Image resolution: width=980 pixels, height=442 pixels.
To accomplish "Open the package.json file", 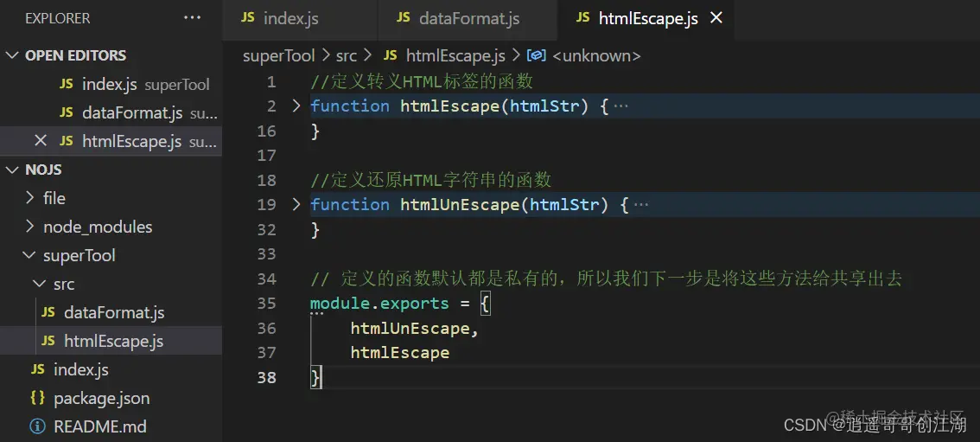I will 111,398.
